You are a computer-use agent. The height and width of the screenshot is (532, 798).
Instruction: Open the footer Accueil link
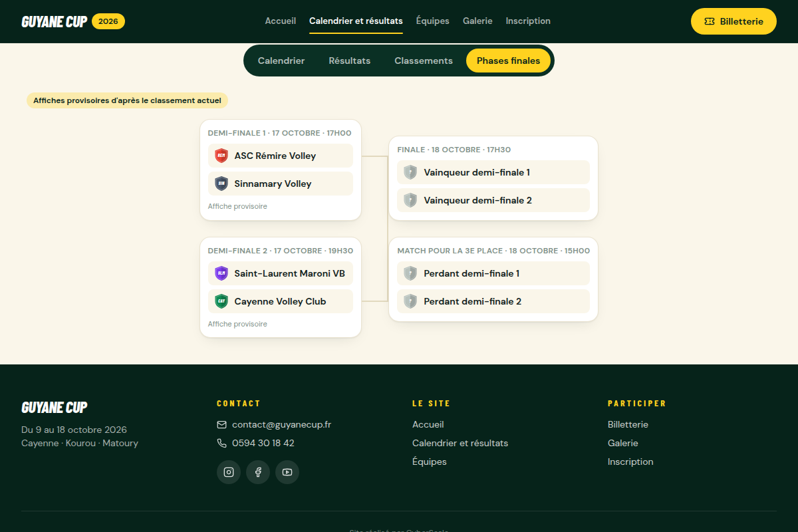(428, 424)
